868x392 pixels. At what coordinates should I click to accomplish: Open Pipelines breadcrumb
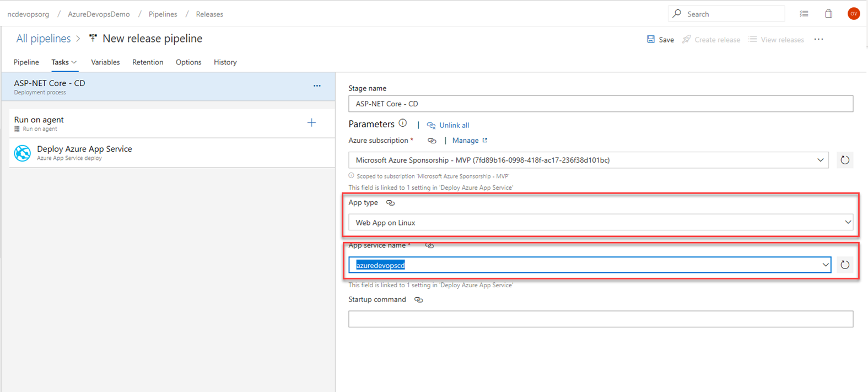[x=163, y=14]
